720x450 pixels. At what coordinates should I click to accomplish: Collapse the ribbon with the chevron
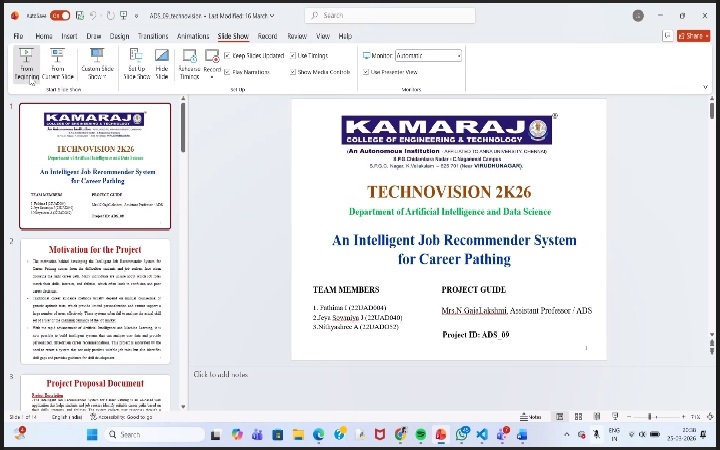click(706, 87)
